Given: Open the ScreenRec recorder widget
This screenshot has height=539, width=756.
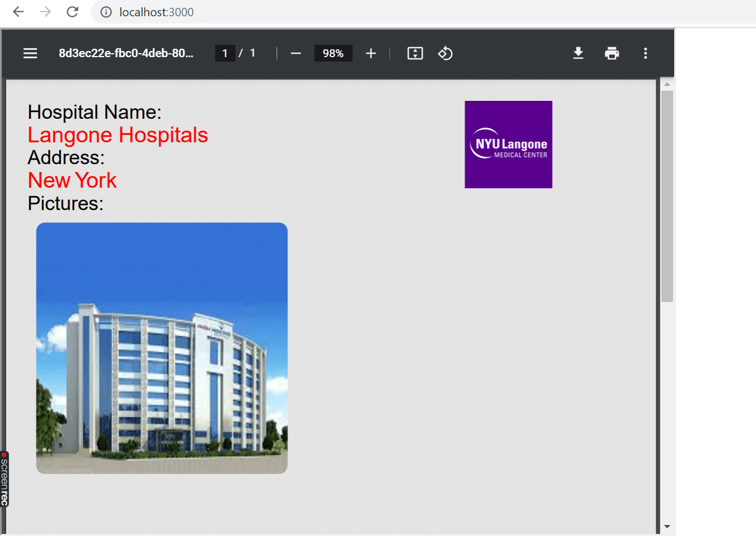Looking at the screenshot, I should pos(4,480).
